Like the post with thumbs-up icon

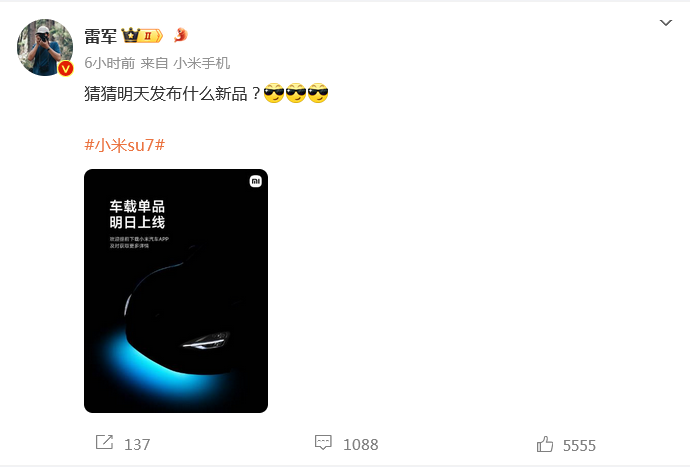pos(545,444)
